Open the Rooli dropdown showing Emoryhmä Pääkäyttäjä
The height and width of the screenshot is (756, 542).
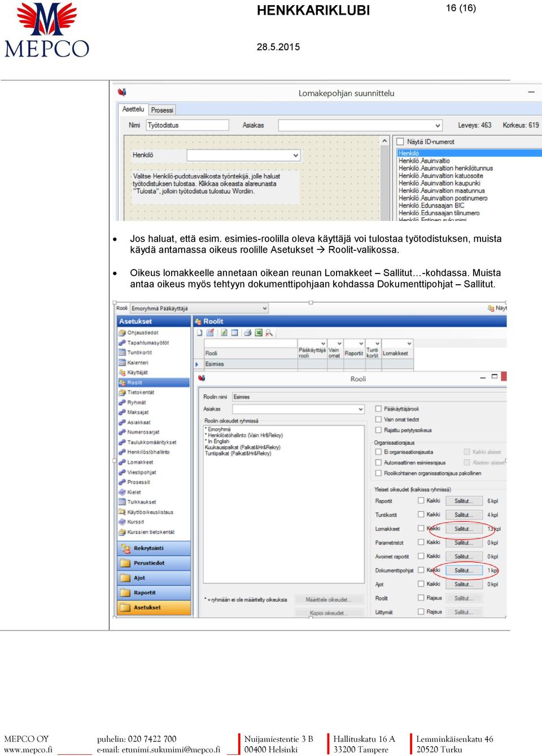[x=265, y=309]
